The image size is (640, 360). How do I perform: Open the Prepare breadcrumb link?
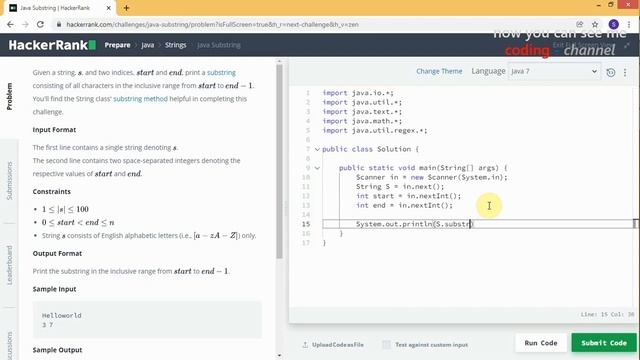[x=118, y=45]
